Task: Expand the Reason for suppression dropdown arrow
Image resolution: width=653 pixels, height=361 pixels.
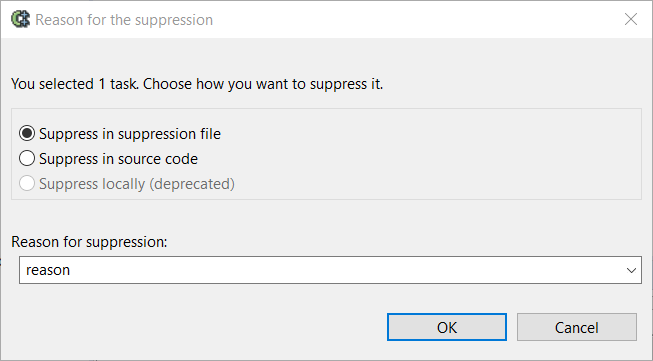Action: point(631,270)
